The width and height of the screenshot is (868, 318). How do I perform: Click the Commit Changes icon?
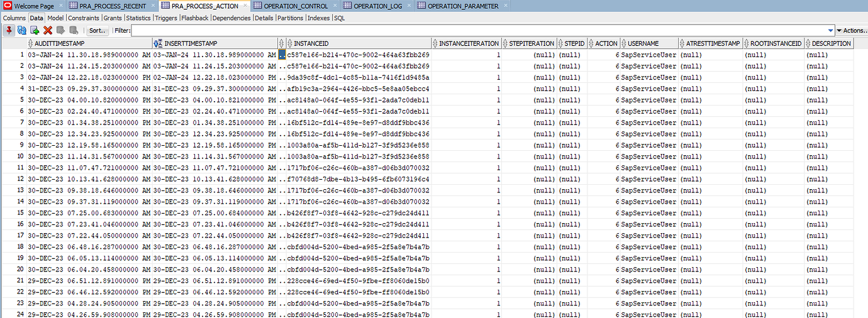coord(61,30)
